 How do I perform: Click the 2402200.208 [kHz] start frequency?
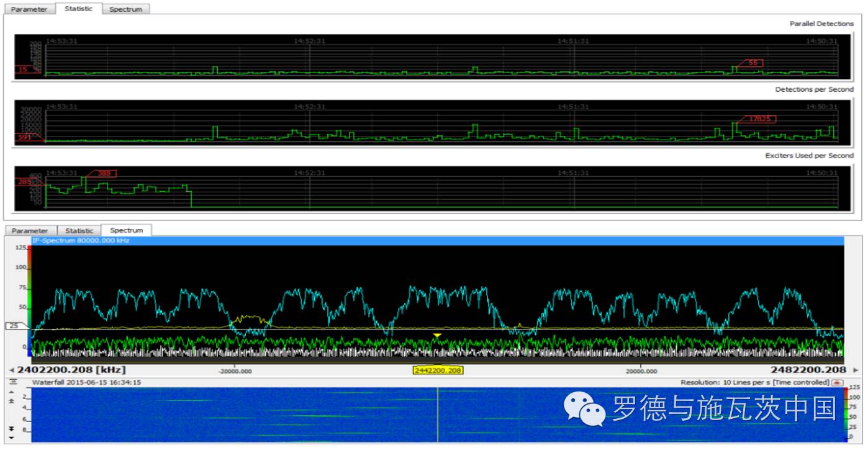[71, 370]
